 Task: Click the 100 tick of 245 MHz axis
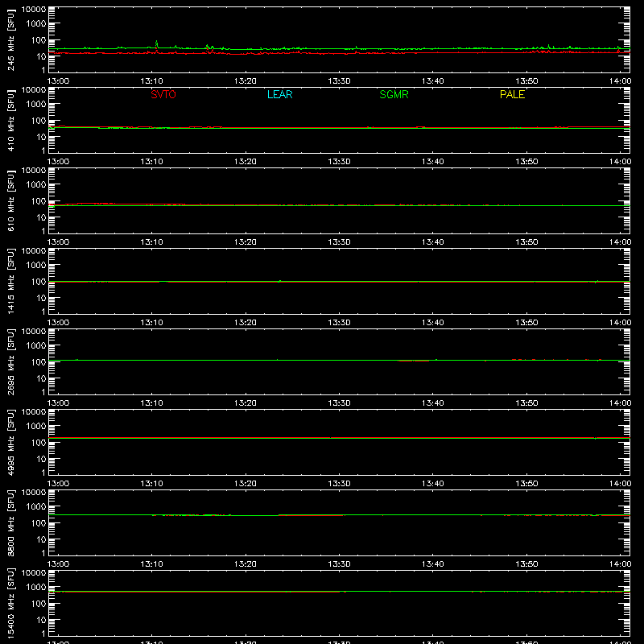click(39, 40)
